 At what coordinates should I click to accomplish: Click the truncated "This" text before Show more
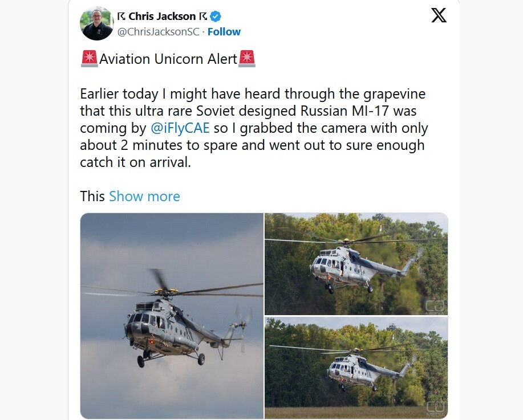[x=92, y=197]
